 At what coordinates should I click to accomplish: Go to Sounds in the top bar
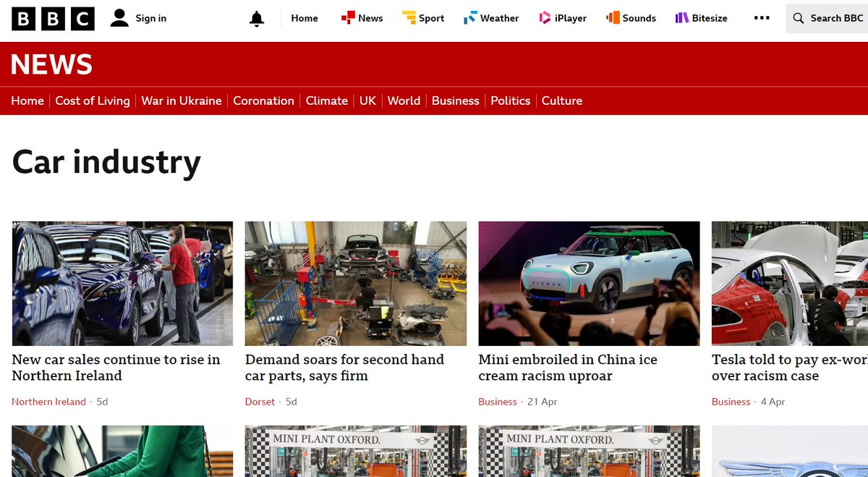pyautogui.click(x=639, y=18)
